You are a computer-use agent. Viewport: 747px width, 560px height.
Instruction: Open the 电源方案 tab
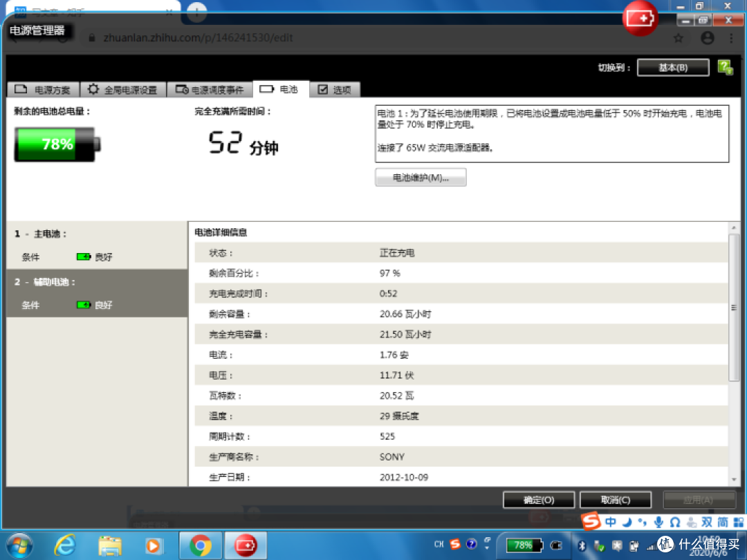click(x=44, y=89)
